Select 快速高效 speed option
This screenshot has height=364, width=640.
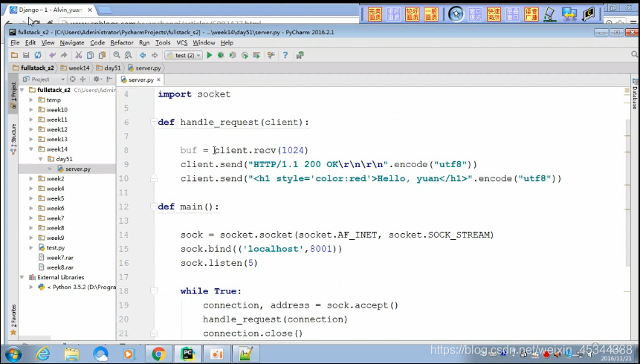(494, 14)
